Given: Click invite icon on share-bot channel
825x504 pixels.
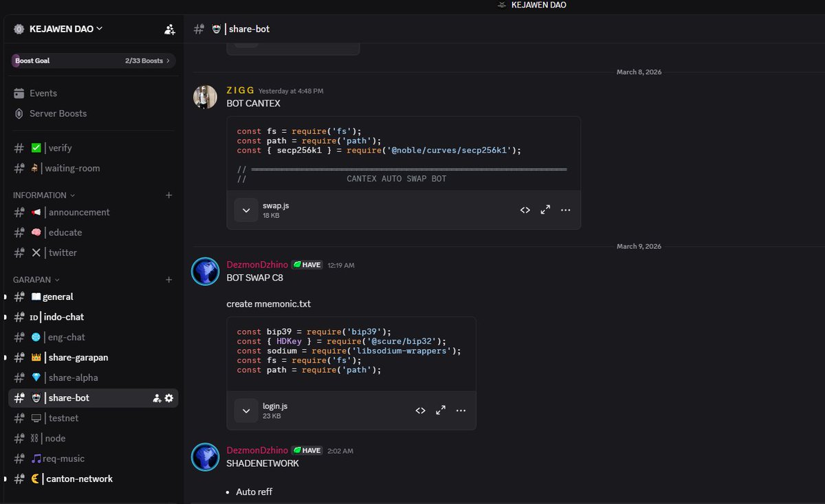Looking at the screenshot, I should pos(157,398).
